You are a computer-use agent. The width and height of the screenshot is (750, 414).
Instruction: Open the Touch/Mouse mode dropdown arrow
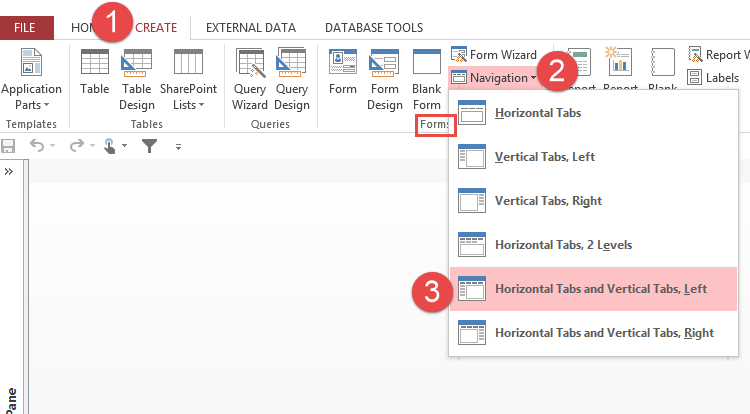click(x=124, y=146)
